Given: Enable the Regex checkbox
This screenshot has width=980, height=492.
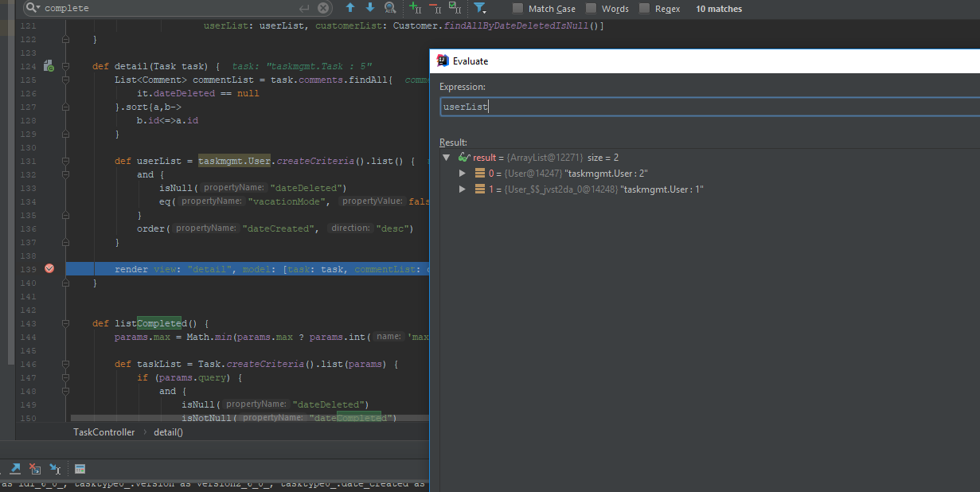Looking at the screenshot, I should (x=644, y=8).
